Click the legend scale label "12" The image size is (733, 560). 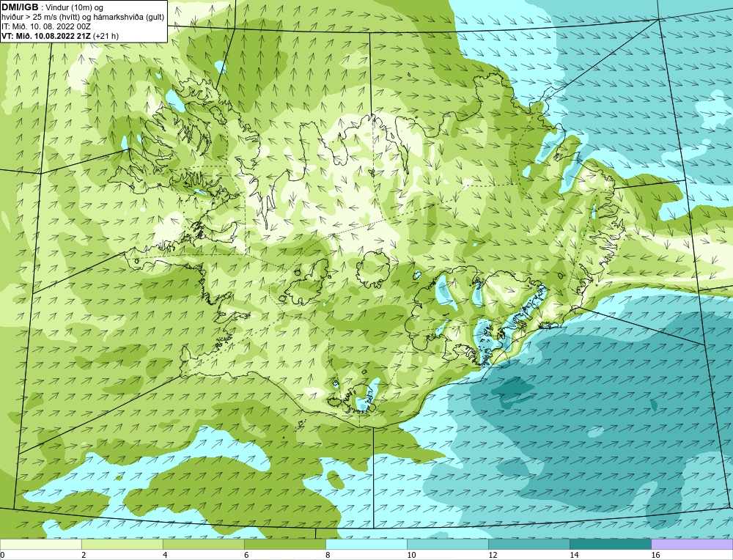[x=493, y=555]
